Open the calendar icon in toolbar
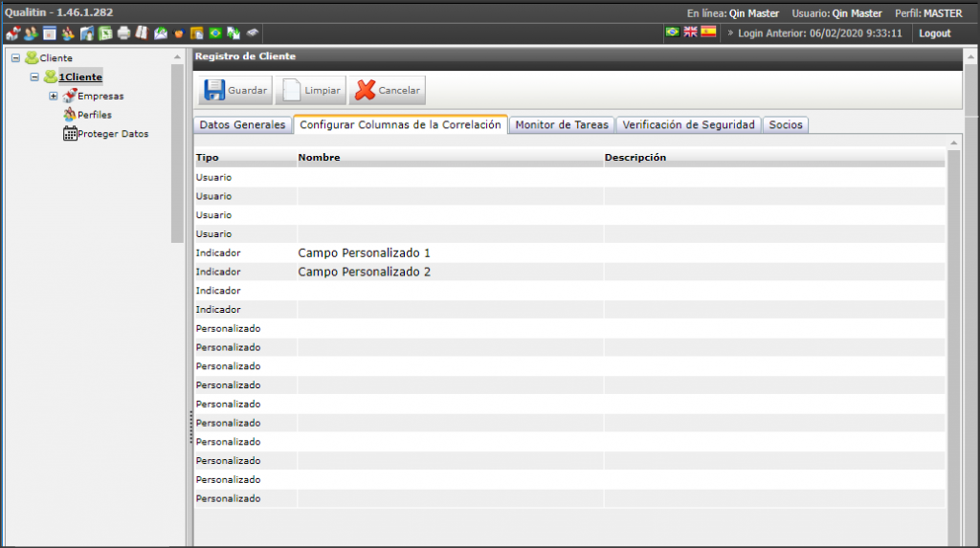 pyautogui.click(x=50, y=33)
